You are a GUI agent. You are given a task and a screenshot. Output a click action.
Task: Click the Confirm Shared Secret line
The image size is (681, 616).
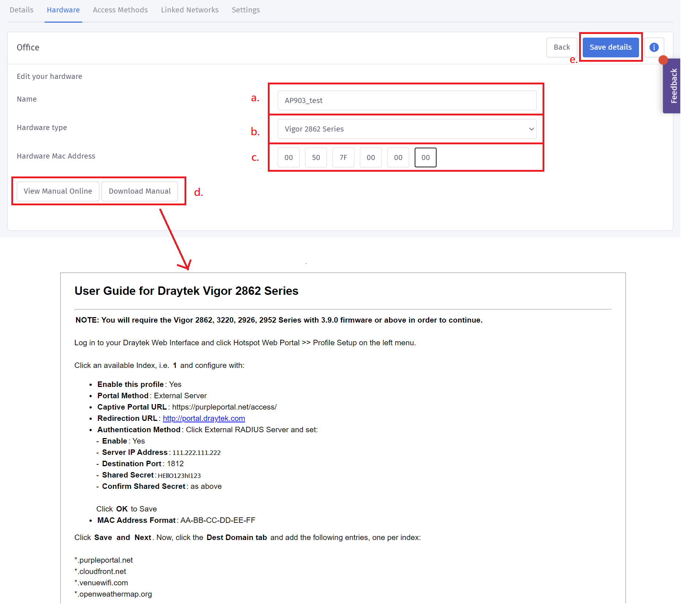(x=162, y=486)
